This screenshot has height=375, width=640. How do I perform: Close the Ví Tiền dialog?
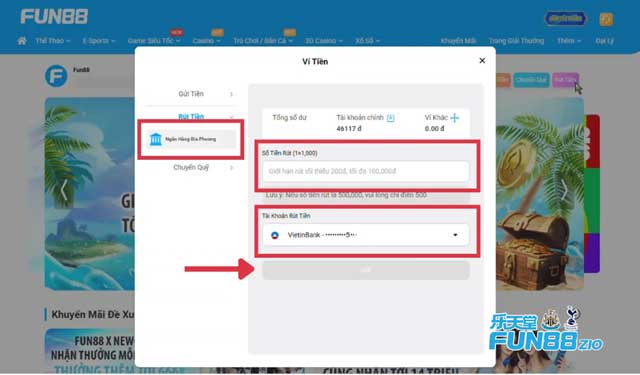click(x=482, y=60)
